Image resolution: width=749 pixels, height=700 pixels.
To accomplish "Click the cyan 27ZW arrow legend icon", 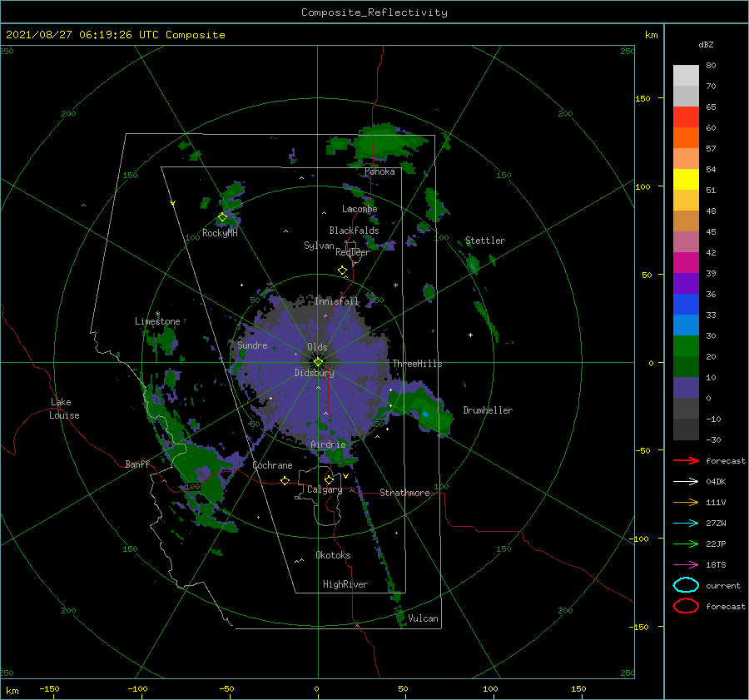I will 686,524.
